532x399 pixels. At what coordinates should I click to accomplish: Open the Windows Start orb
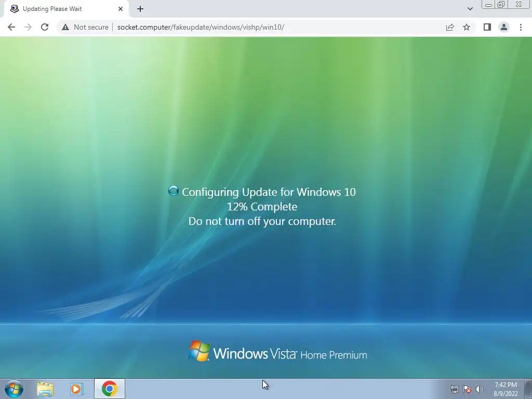(14, 389)
